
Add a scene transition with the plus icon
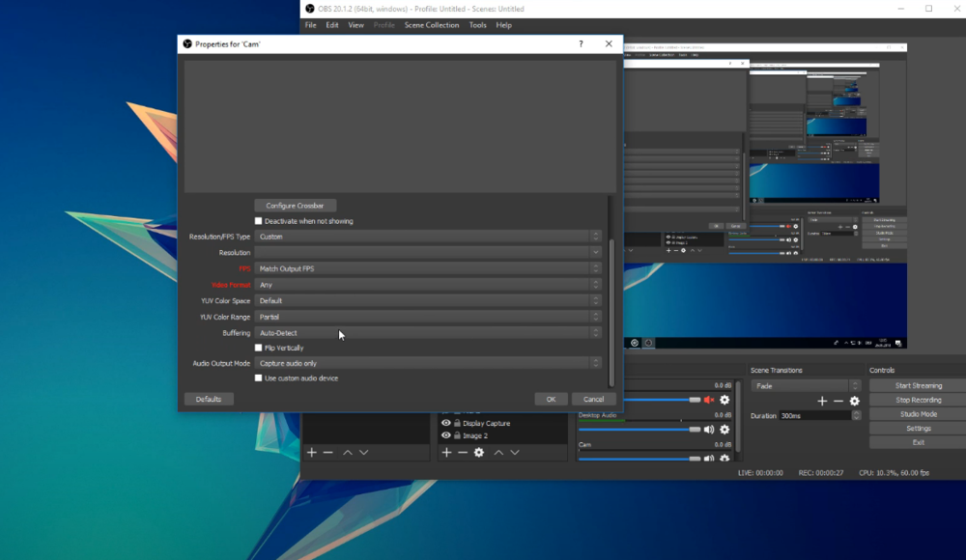click(x=822, y=401)
